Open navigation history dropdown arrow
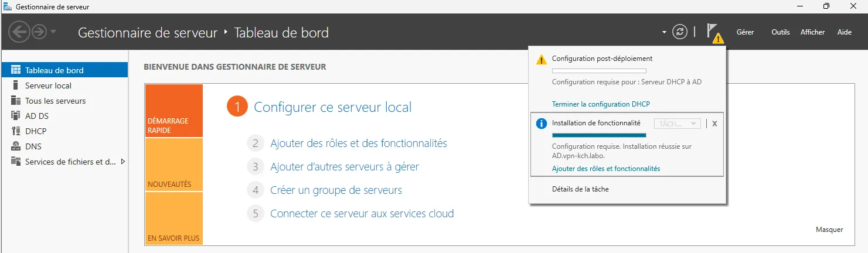This screenshot has width=868, height=253. (53, 32)
